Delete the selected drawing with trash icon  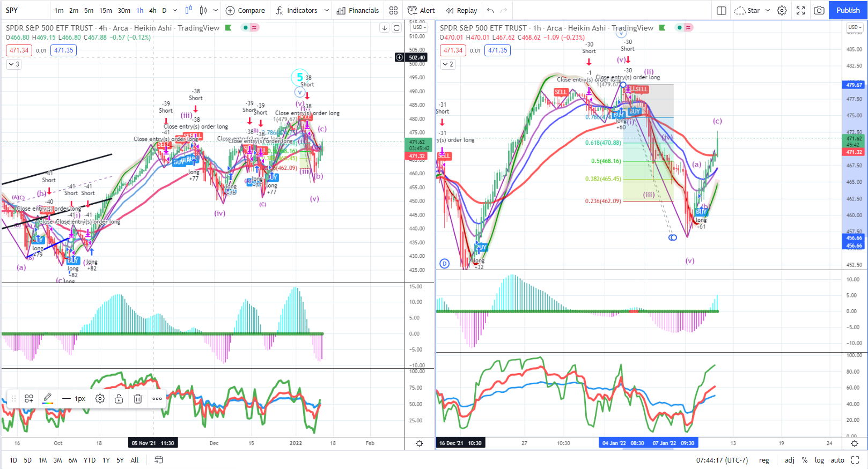click(x=138, y=399)
